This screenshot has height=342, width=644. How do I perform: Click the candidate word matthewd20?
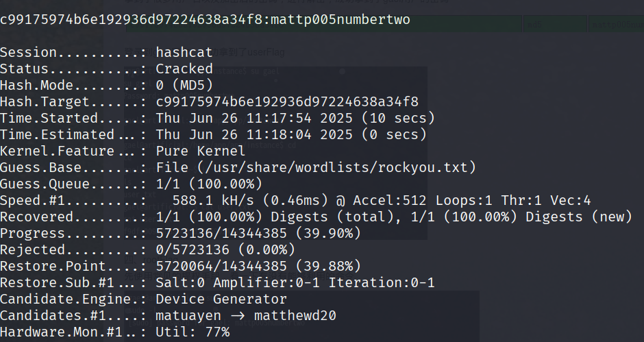point(295,315)
